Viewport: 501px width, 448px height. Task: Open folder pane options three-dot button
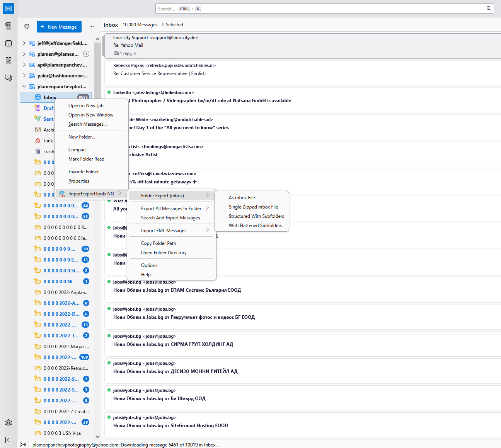[92, 27]
